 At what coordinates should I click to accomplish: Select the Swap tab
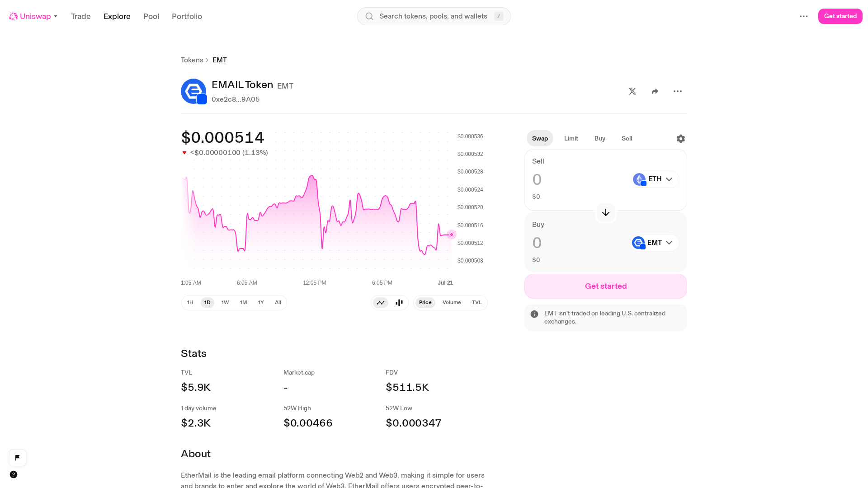[540, 138]
